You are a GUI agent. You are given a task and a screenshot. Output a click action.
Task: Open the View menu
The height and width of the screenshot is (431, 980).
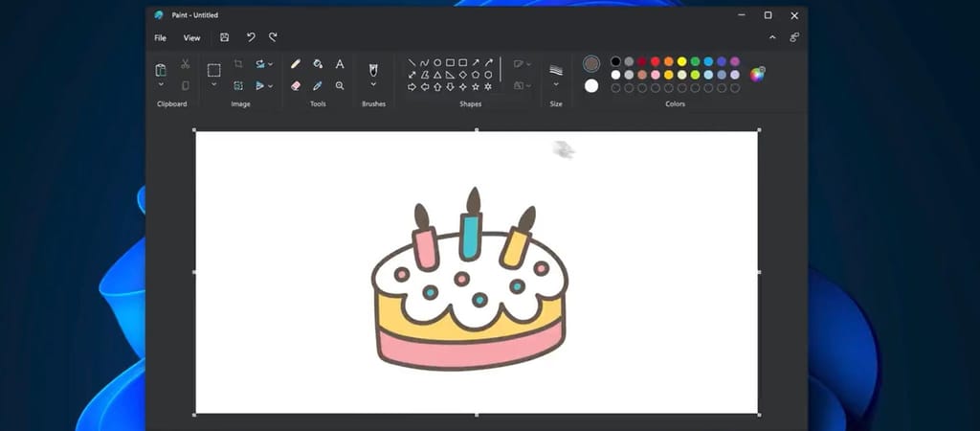coord(191,38)
